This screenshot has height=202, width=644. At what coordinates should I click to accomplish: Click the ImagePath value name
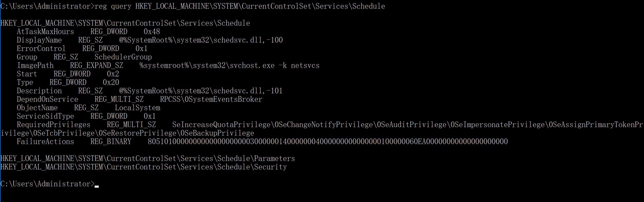35,66
